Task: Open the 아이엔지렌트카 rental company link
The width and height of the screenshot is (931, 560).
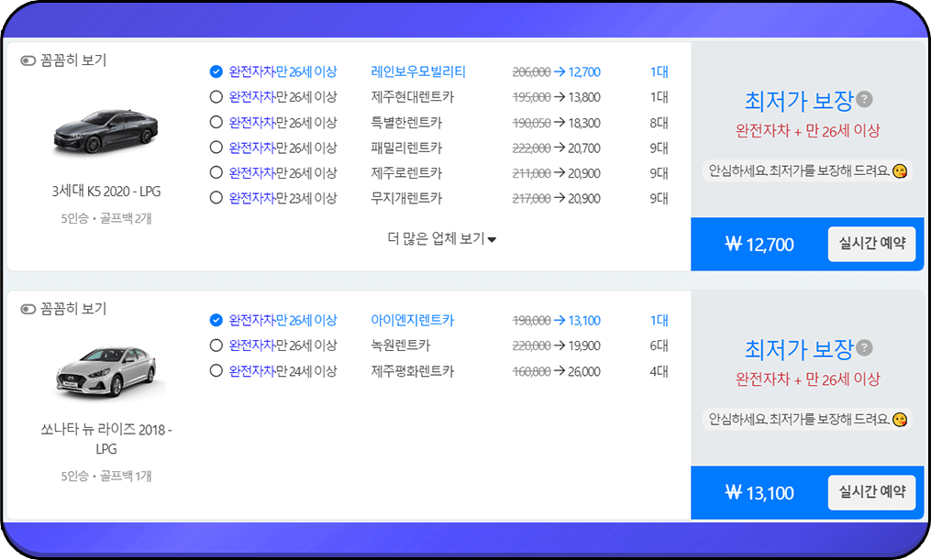Action: coord(411,320)
